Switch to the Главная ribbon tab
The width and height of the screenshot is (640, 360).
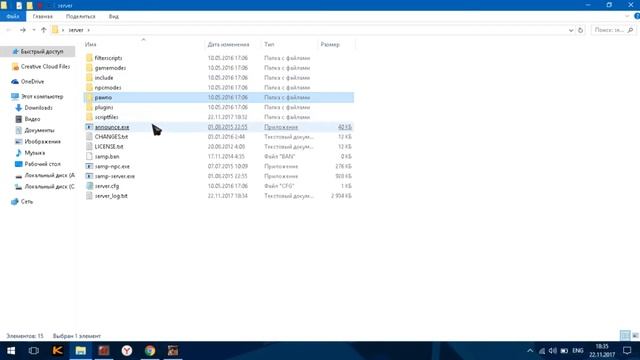[x=42, y=16]
